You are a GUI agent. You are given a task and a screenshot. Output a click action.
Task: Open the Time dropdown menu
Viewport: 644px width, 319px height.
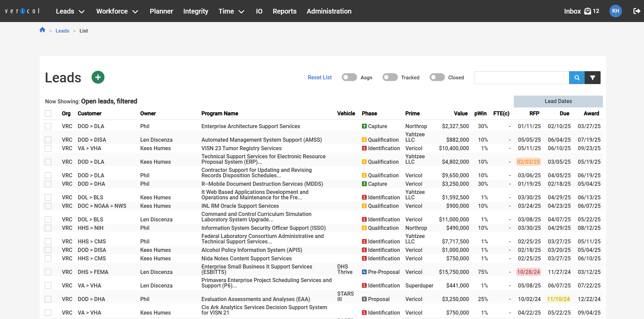pos(231,11)
